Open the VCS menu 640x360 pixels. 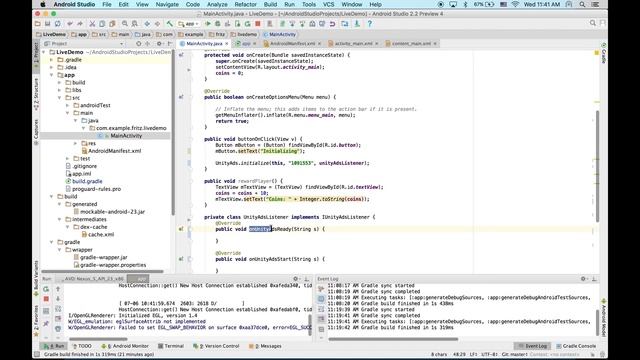pos(329,4)
